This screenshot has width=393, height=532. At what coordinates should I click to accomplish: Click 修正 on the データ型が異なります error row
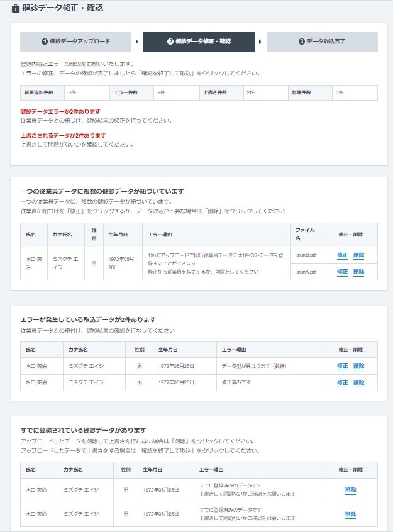click(342, 366)
